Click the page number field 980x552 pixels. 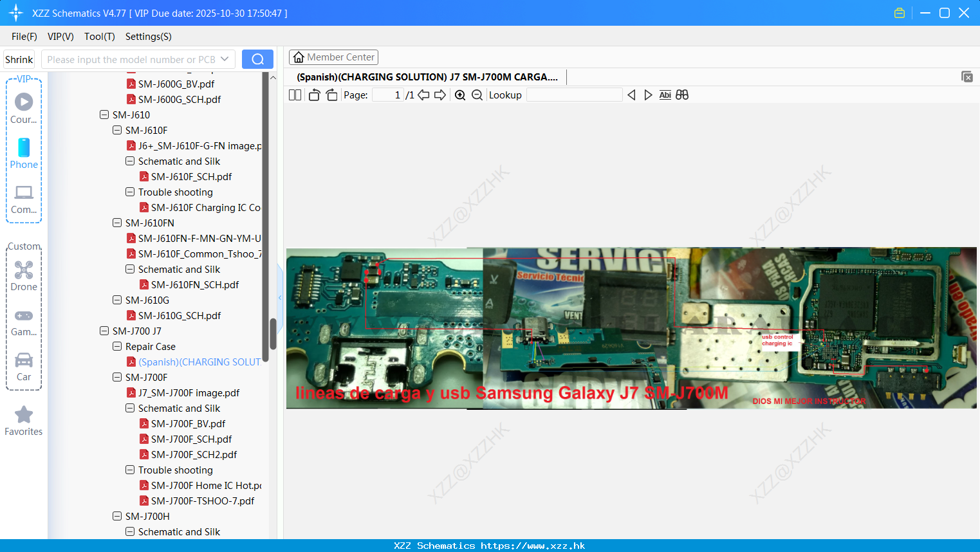pyautogui.click(x=387, y=95)
